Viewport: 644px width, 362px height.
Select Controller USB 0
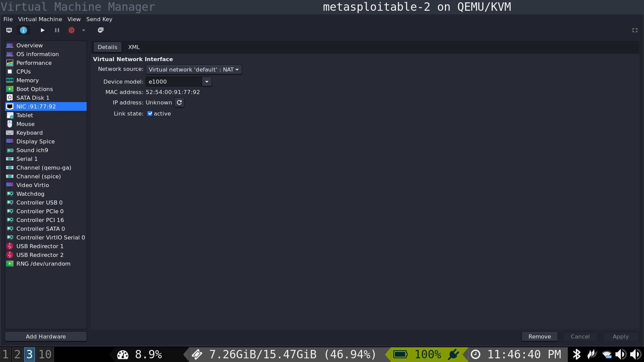[46, 202]
